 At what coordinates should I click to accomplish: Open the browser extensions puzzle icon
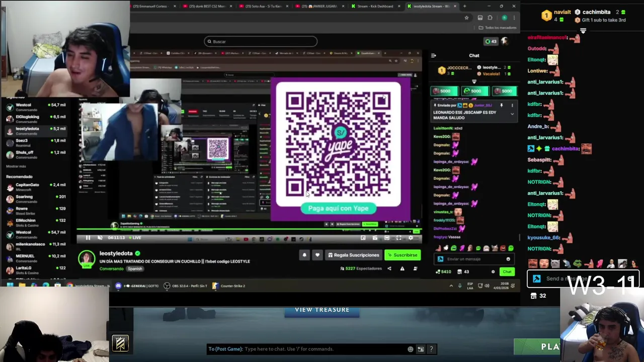pos(490,18)
